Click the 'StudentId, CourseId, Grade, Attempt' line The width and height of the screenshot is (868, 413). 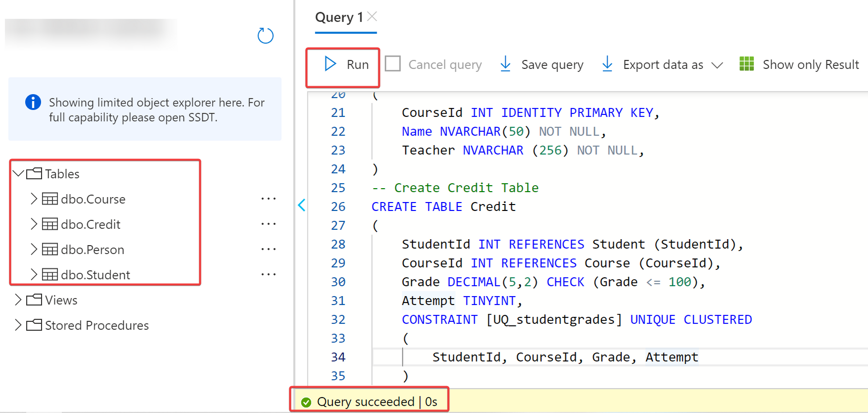(565, 358)
